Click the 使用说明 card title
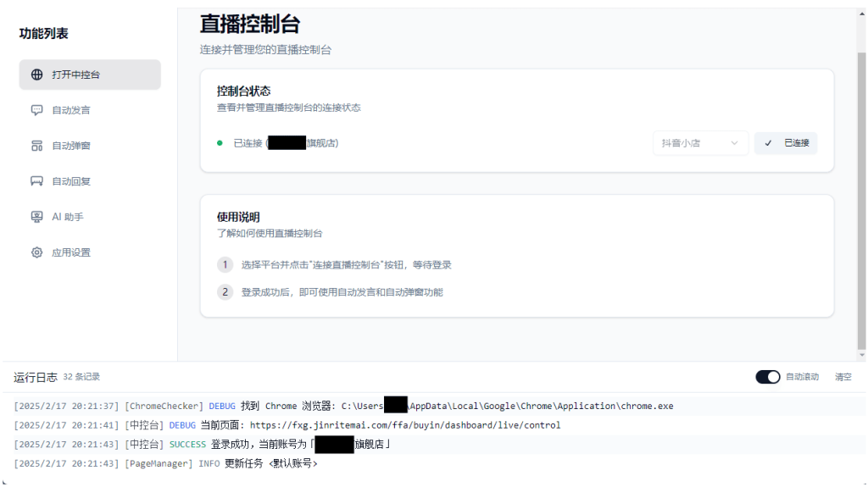This screenshot has height=498, width=868. click(x=238, y=218)
